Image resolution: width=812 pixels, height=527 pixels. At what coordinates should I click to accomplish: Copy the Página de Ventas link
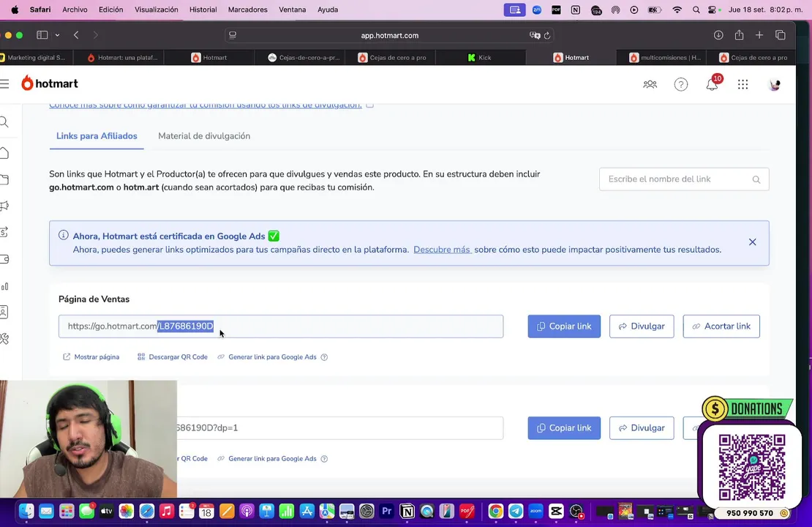pyautogui.click(x=564, y=326)
